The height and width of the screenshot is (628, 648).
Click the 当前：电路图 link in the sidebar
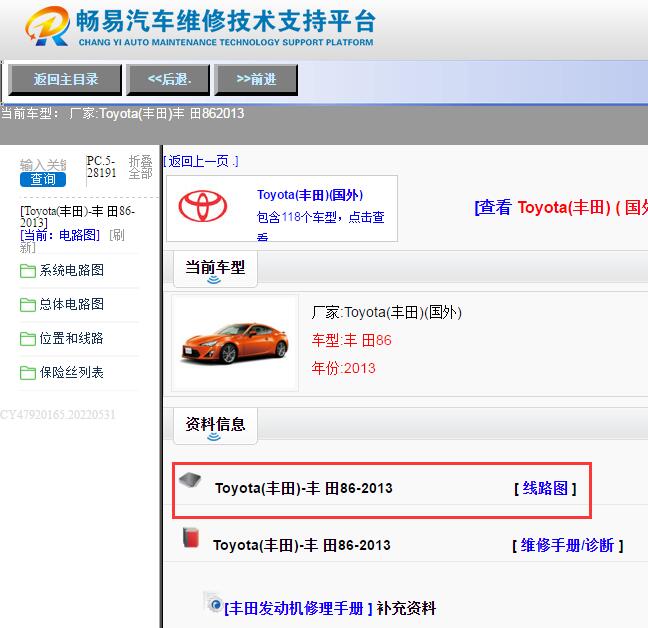point(60,235)
